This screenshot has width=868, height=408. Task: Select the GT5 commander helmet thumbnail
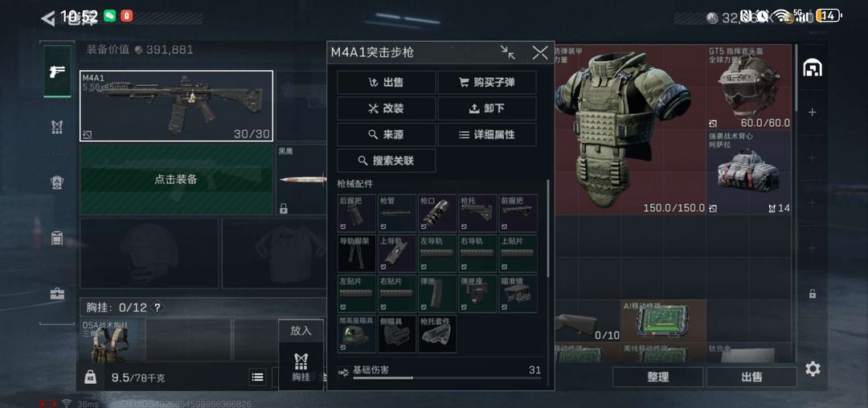click(749, 88)
